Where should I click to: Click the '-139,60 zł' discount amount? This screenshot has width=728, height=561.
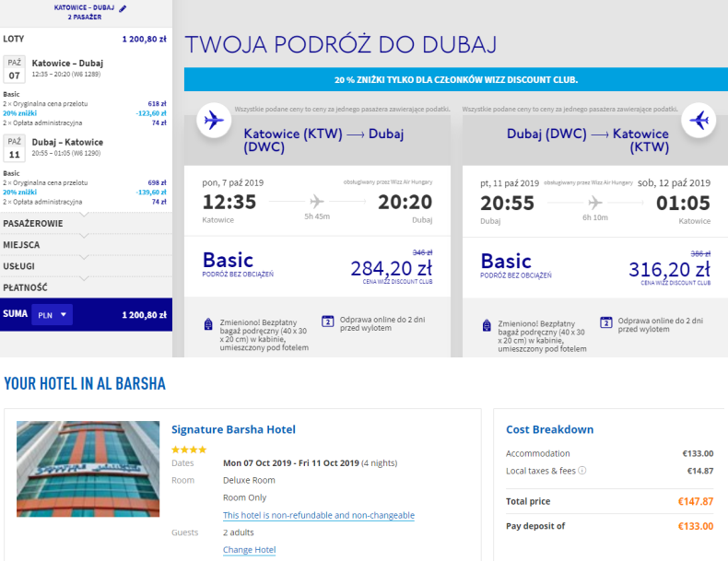click(x=151, y=193)
